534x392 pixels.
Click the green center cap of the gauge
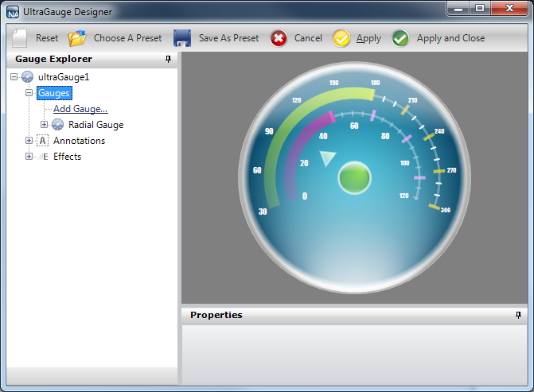coord(354,178)
